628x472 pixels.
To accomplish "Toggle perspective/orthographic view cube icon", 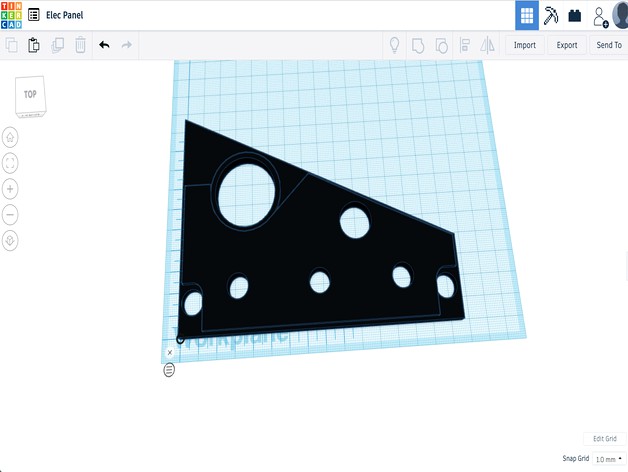I will [10, 241].
